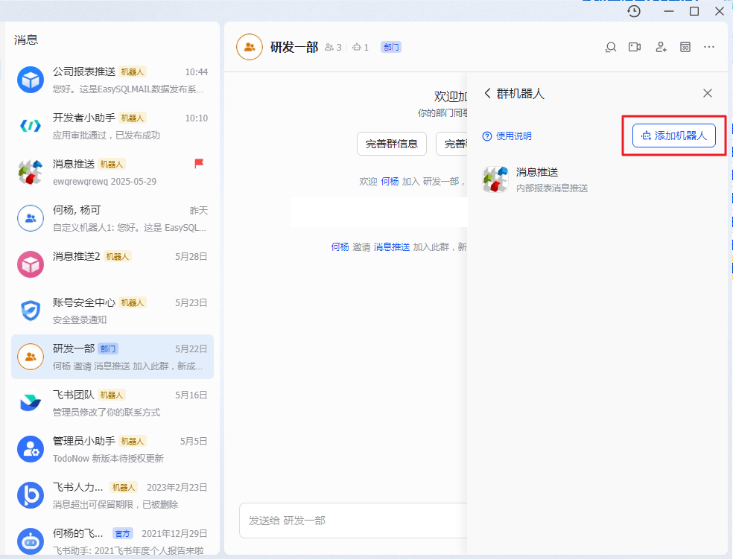This screenshot has height=560, width=733.
Task: Select the 消息推送 bot in robot list
Action: click(x=536, y=179)
